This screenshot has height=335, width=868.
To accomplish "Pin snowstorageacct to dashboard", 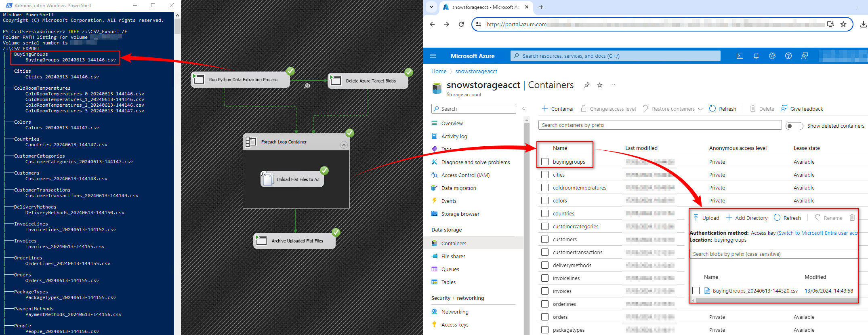I will click(586, 85).
